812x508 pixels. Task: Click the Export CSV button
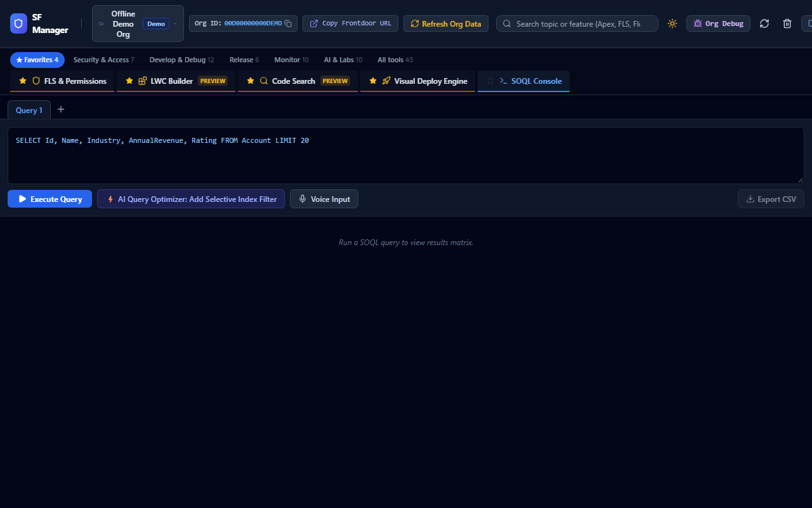point(771,199)
